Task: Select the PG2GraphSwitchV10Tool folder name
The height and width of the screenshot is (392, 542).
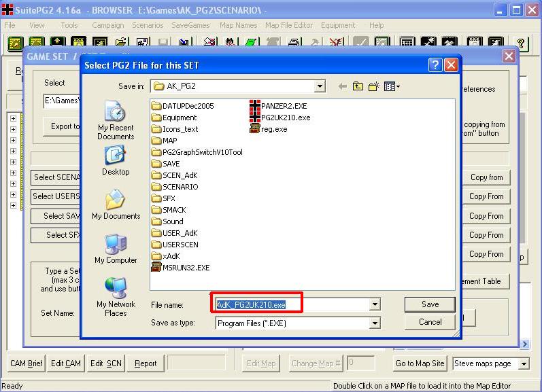Action: coord(203,152)
